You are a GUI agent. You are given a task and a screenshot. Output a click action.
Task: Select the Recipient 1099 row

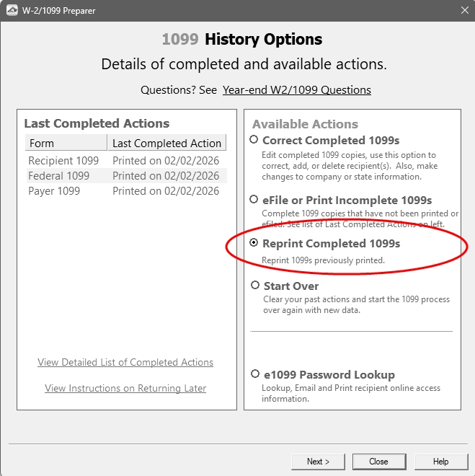pos(64,161)
